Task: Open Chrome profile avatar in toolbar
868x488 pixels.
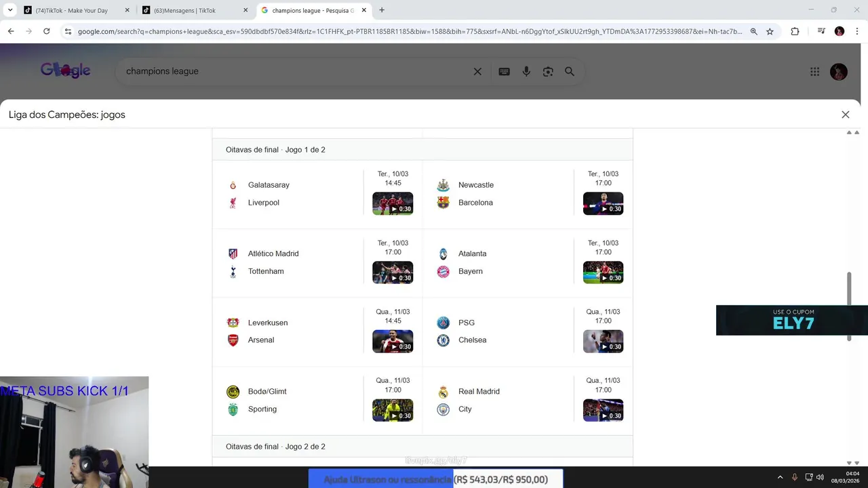Action: (840, 31)
